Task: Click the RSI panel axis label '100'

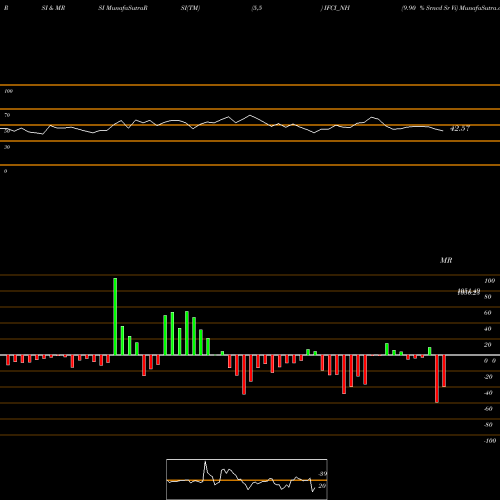Action: point(8,91)
